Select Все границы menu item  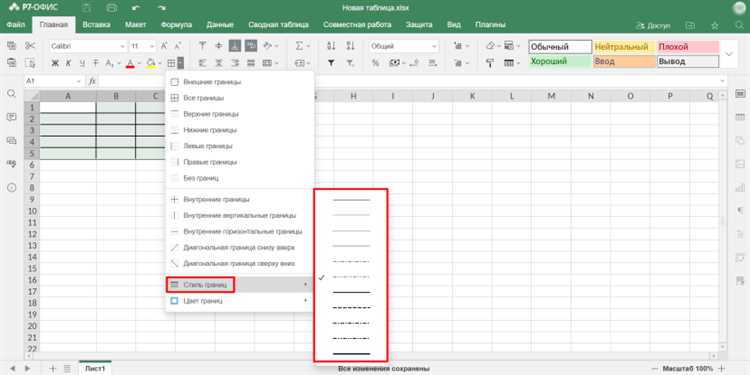pyautogui.click(x=240, y=98)
